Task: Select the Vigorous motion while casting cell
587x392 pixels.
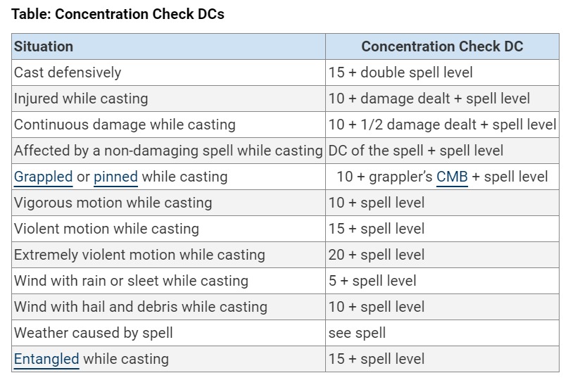Action: point(113,203)
